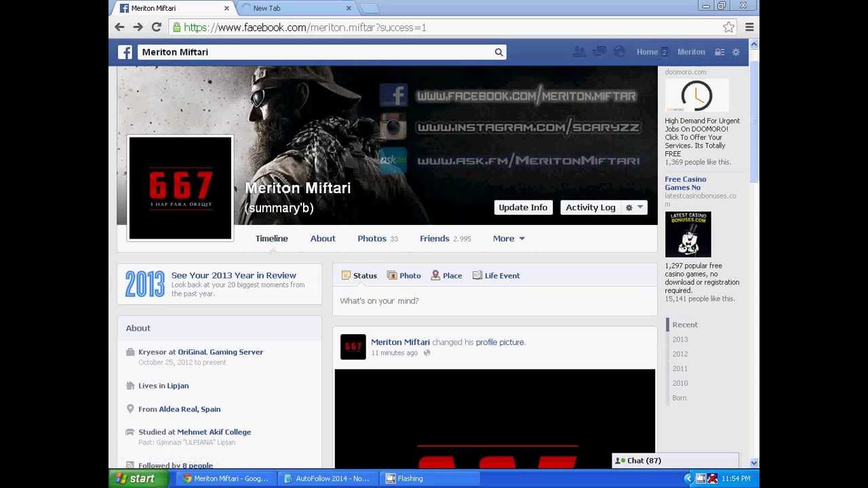
Task: Bookmark this page with the star icon
Action: click(x=728, y=27)
